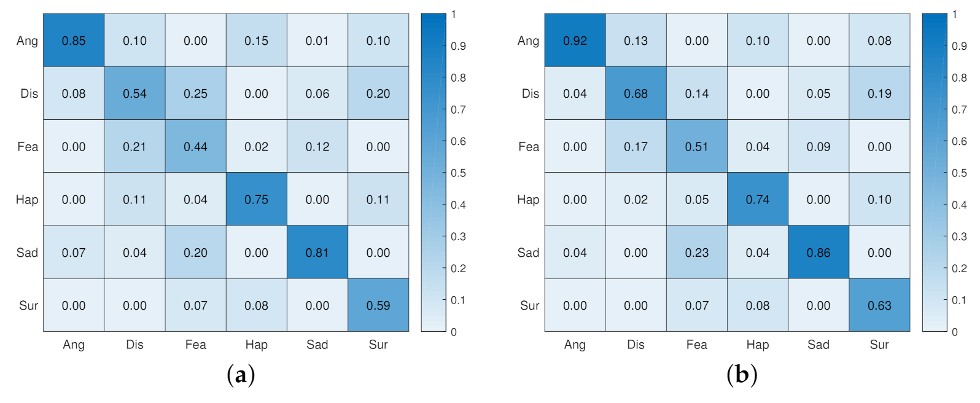This screenshot has width=980, height=403.
Task: Click the 0.86 Sad-Sad cell in matrix (b)
Action: pyautogui.click(x=819, y=252)
